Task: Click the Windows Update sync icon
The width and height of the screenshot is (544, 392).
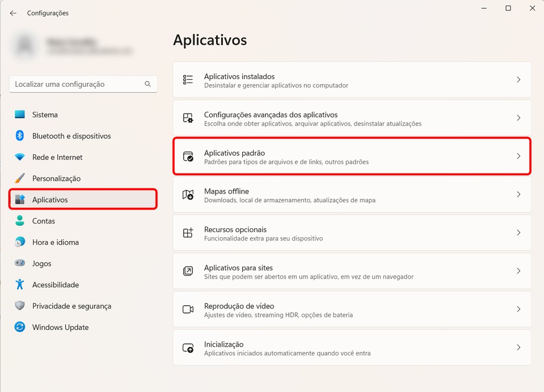Action: click(20, 327)
